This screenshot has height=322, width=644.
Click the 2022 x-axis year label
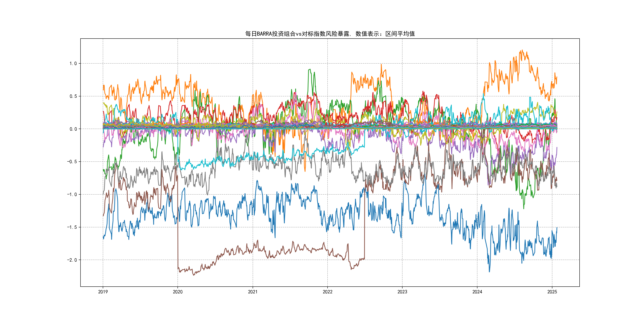click(328, 292)
